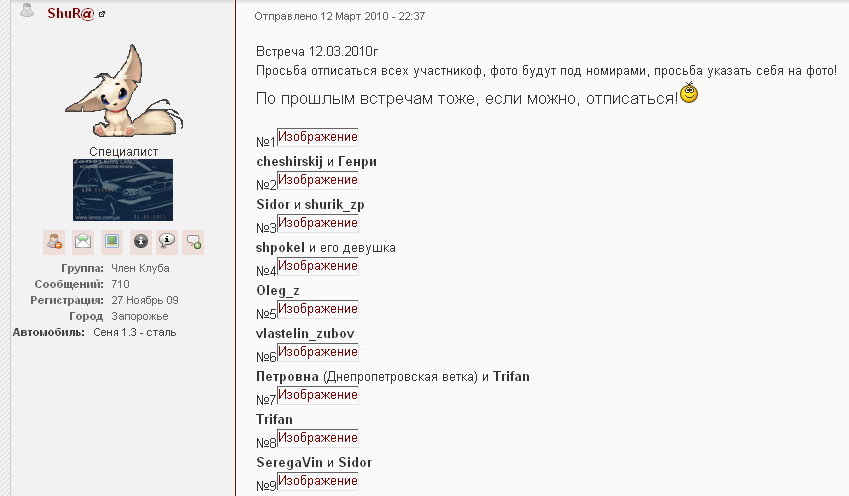Open the №3 Изображение image link
This screenshot has height=496, width=849.
point(317,223)
